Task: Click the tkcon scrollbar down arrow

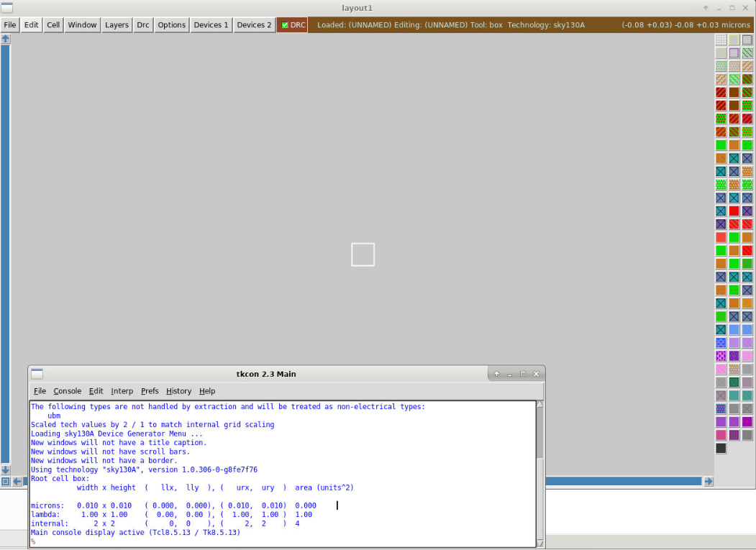Action: coord(540,544)
